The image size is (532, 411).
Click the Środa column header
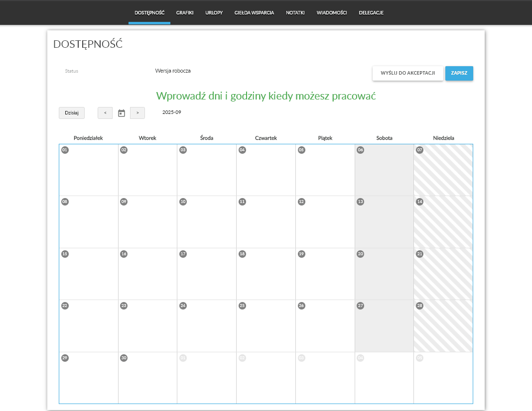[x=207, y=138]
